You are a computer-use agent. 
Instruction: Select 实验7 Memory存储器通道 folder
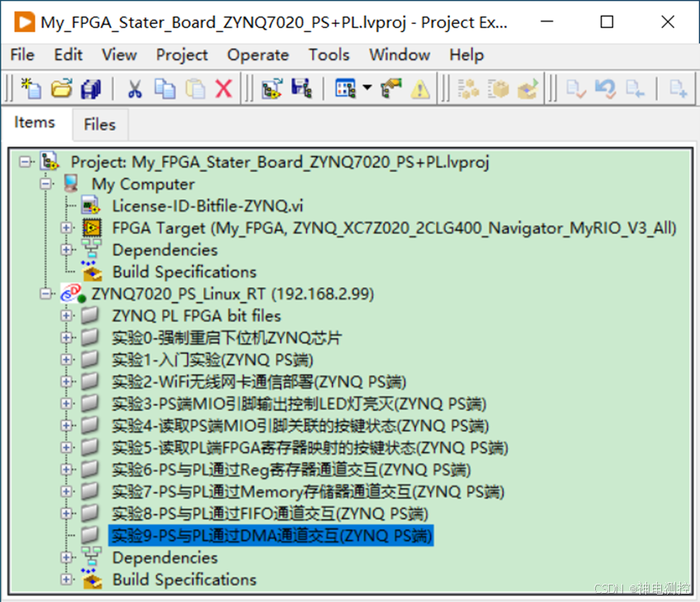coord(308,492)
